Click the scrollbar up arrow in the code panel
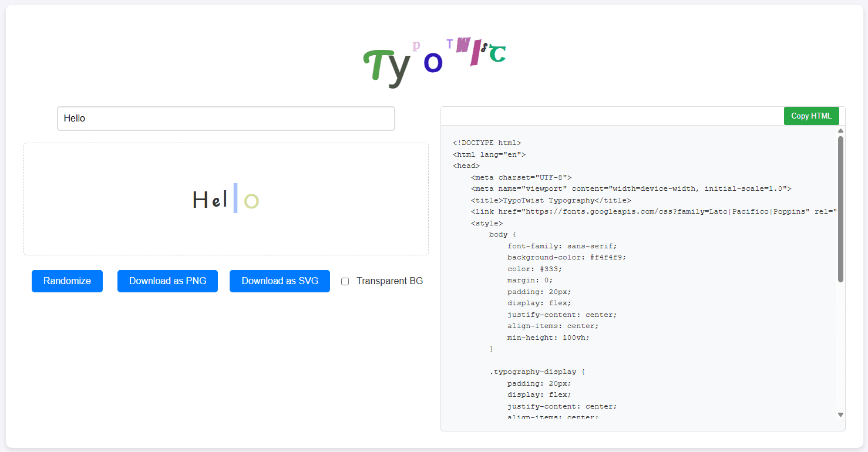This screenshot has height=452, width=868. click(x=840, y=130)
